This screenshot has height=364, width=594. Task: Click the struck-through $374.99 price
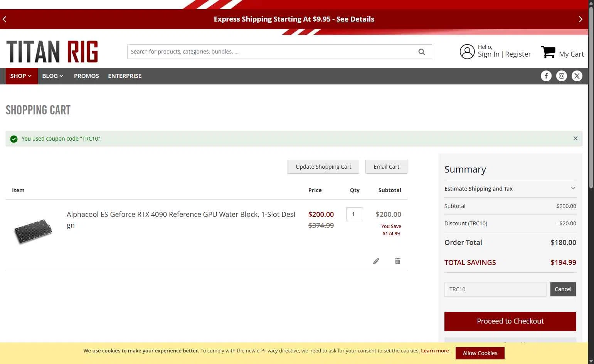coord(321,226)
